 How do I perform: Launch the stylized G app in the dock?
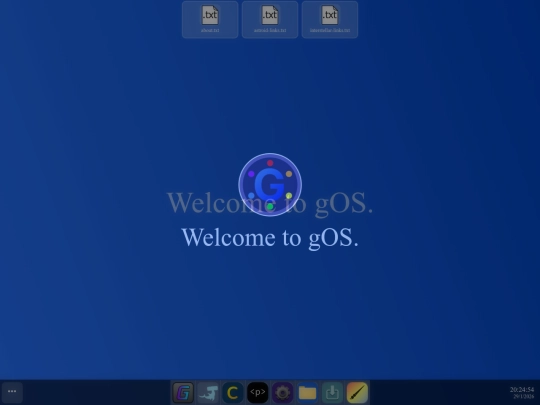[183, 392]
